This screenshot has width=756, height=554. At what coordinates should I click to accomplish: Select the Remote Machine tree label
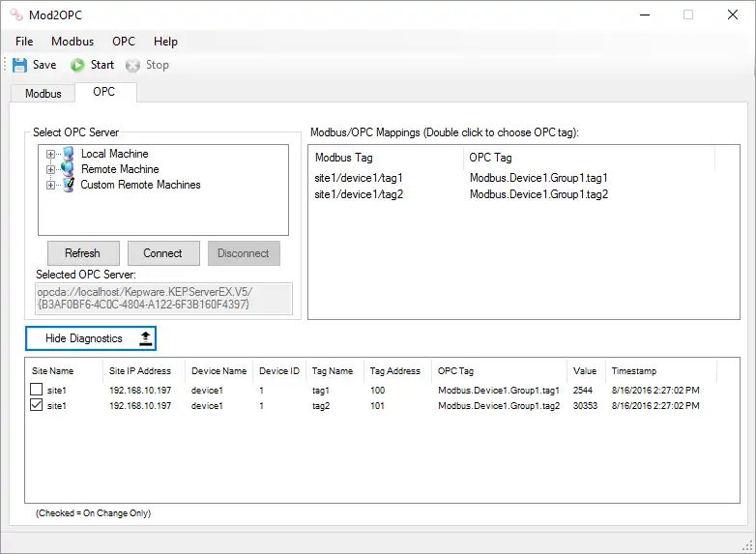120,169
